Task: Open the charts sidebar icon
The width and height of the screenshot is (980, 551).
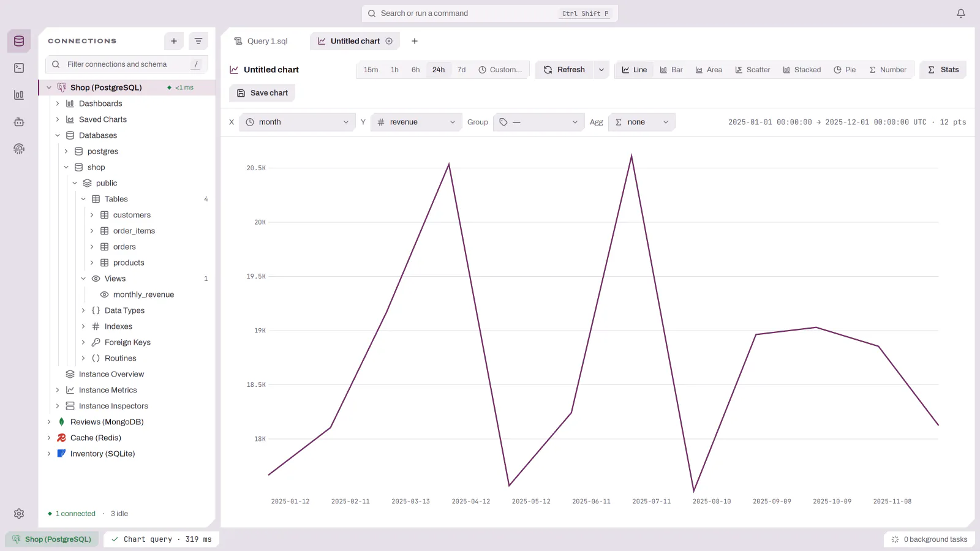Action: coord(19,95)
